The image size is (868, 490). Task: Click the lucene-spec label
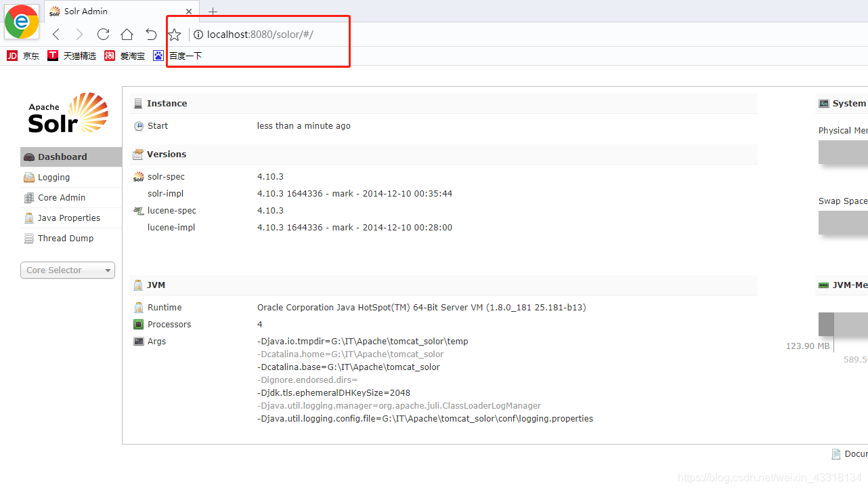click(172, 211)
